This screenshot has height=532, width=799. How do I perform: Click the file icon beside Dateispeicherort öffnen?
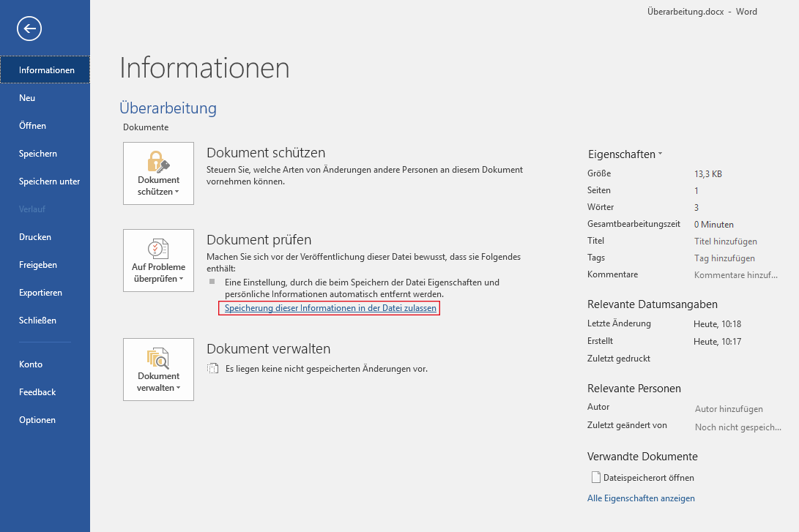click(x=595, y=478)
